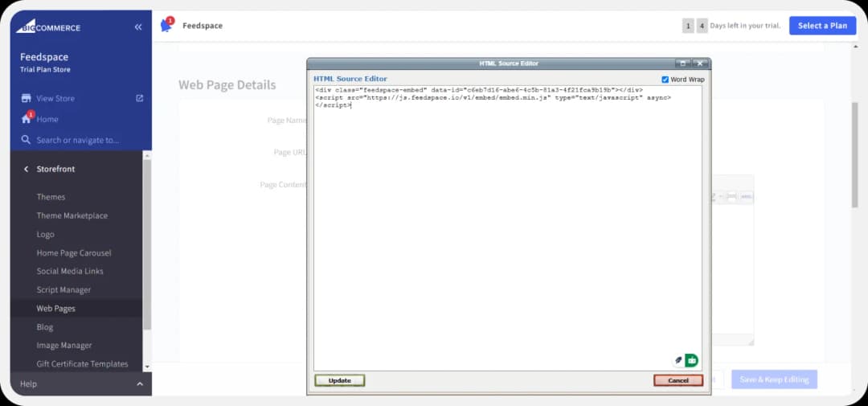Click the Trial Plan Store text

45,70
